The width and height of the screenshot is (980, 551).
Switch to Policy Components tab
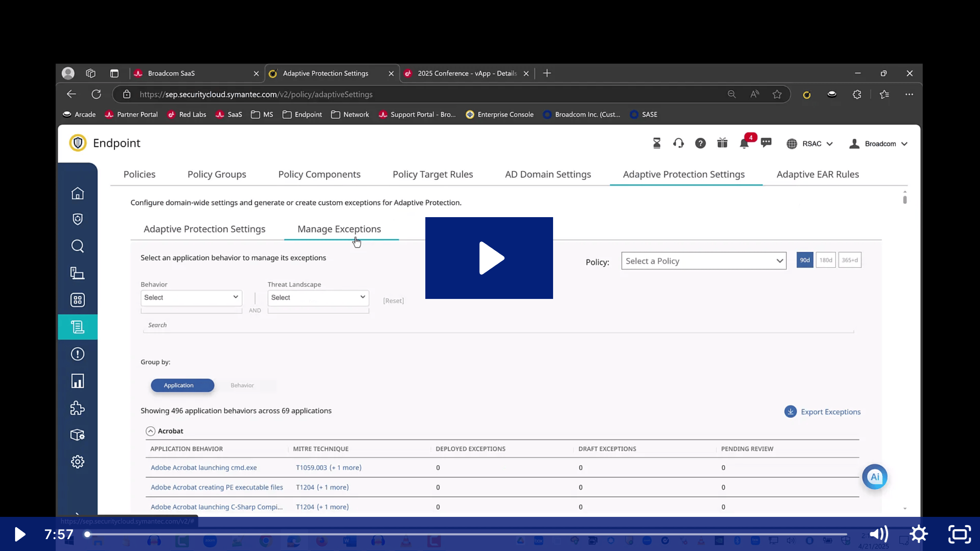pos(319,174)
